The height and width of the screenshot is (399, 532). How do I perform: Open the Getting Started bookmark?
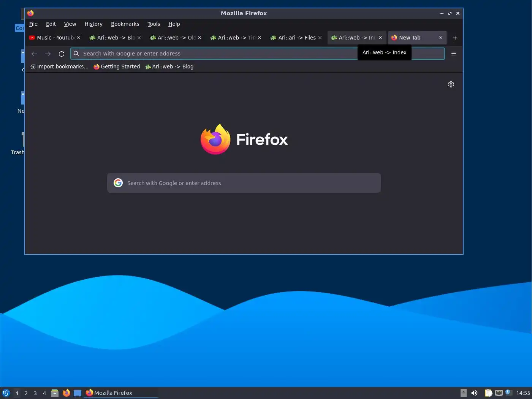(x=117, y=66)
